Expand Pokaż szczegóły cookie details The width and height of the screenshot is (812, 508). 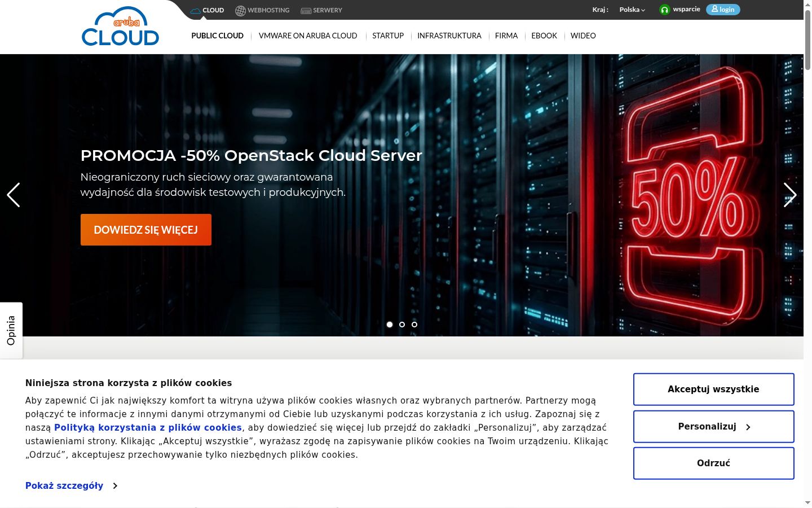pyautogui.click(x=71, y=485)
